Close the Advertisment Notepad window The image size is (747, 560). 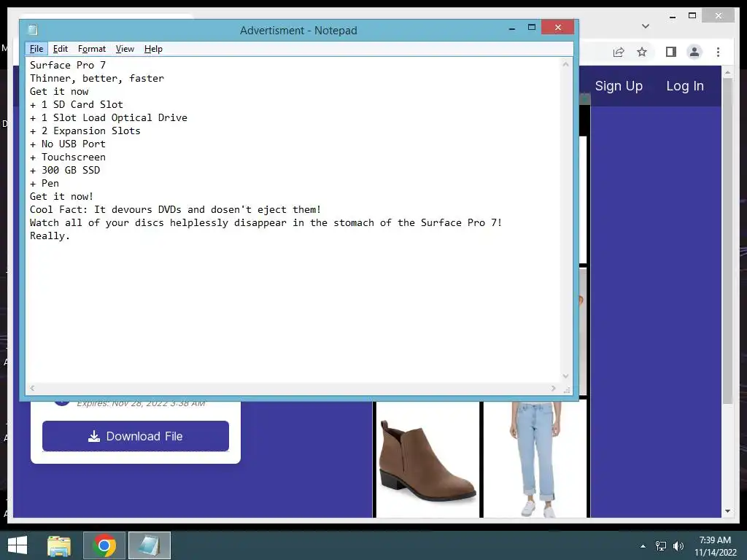[x=557, y=28]
